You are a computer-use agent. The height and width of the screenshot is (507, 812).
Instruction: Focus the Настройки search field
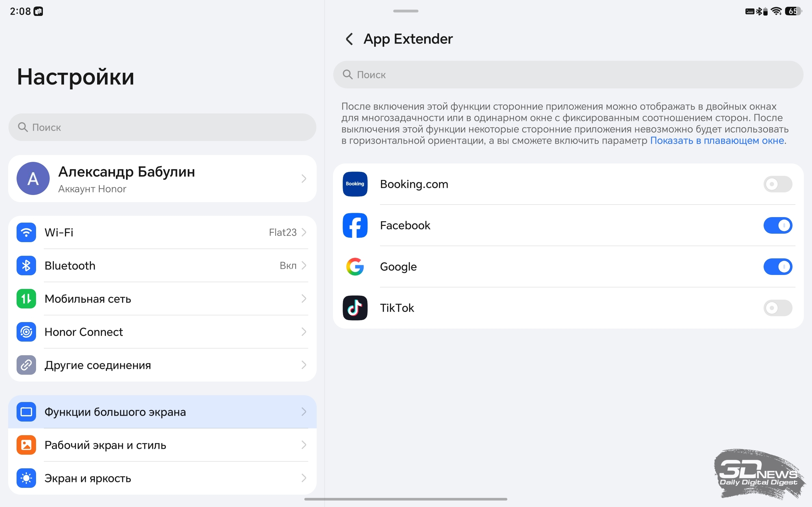click(x=162, y=127)
